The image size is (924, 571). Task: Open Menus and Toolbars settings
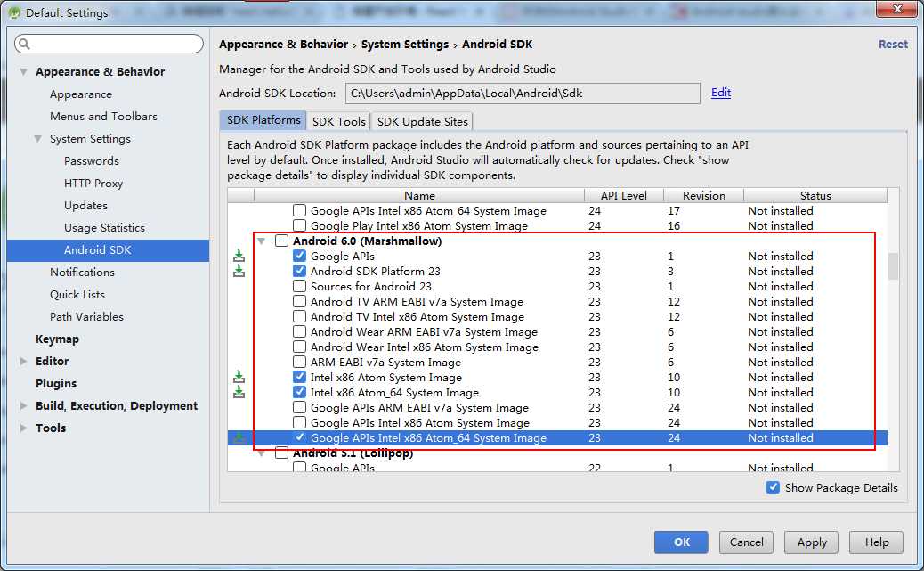tap(104, 116)
